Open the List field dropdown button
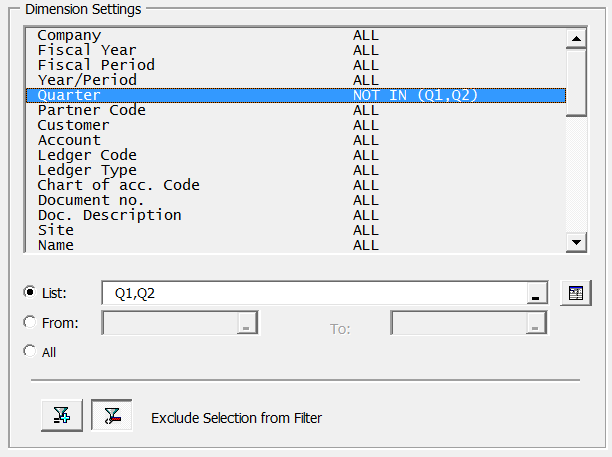The height and width of the screenshot is (457, 612). pos(537,293)
